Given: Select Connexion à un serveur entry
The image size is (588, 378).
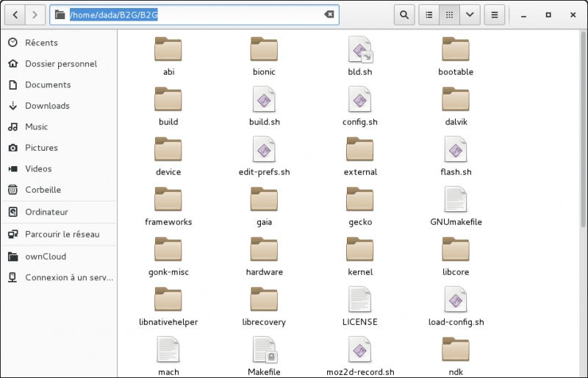Looking at the screenshot, I should pos(60,278).
